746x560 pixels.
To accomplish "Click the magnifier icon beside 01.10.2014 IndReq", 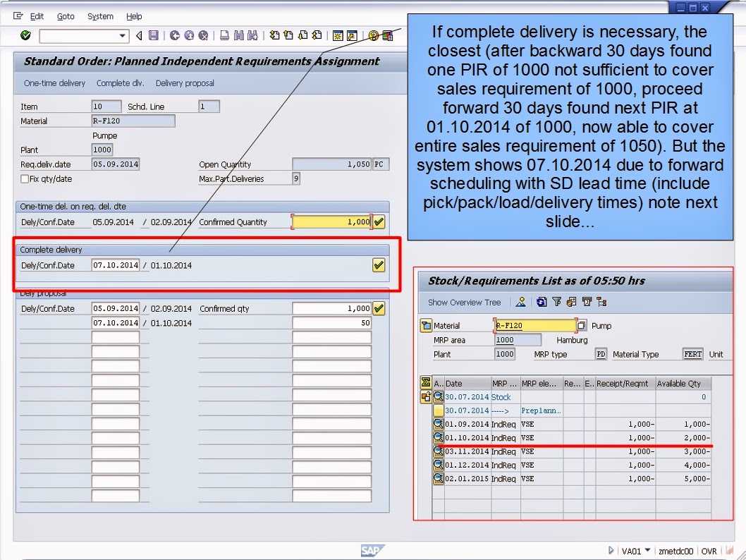I will [437, 437].
